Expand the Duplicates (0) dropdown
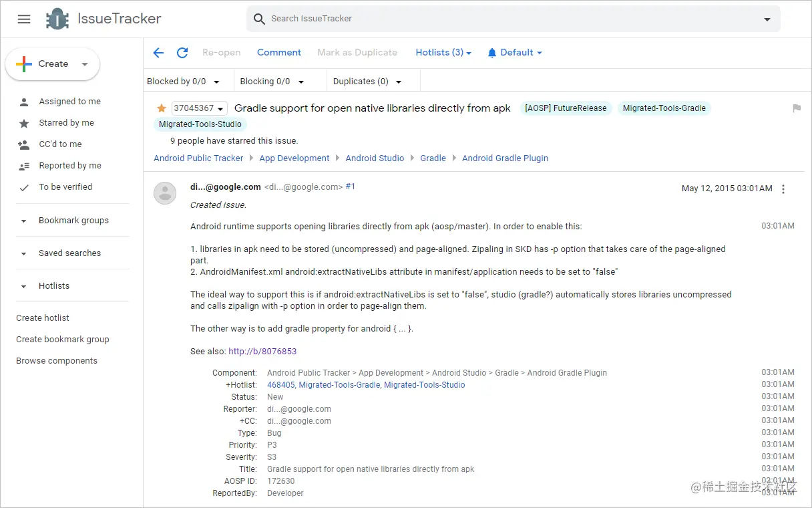The height and width of the screenshot is (508, 812). [368, 82]
